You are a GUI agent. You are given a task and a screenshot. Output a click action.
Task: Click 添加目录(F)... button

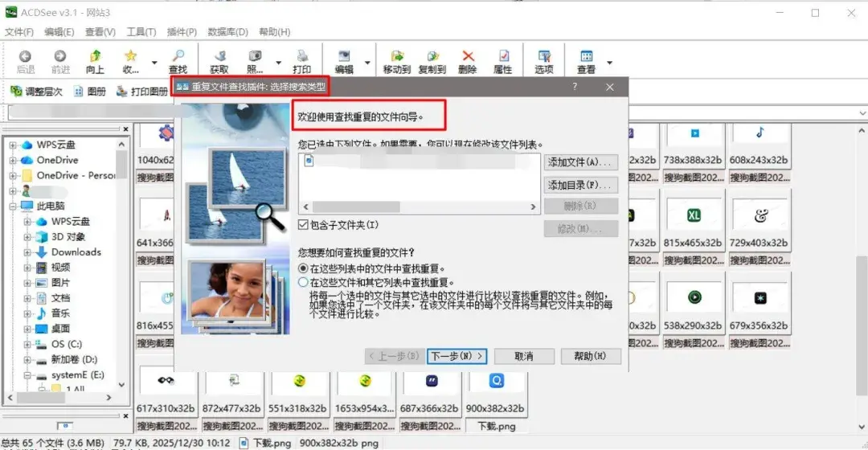(x=581, y=185)
